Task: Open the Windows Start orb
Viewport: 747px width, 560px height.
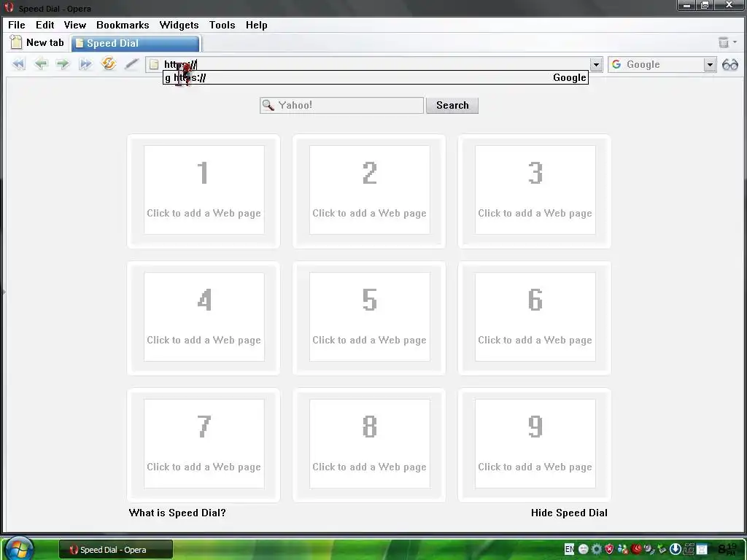Action: pyautogui.click(x=19, y=548)
